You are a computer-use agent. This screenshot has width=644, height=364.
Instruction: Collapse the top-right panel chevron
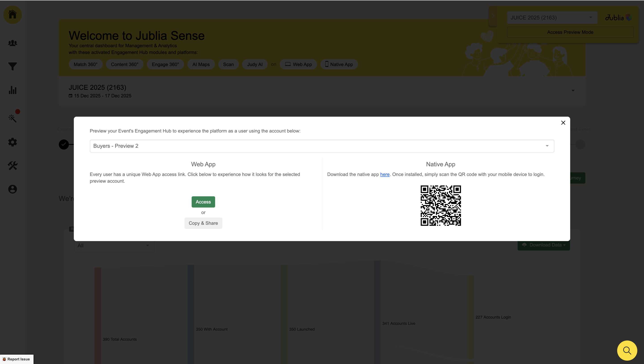pos(493,16)
